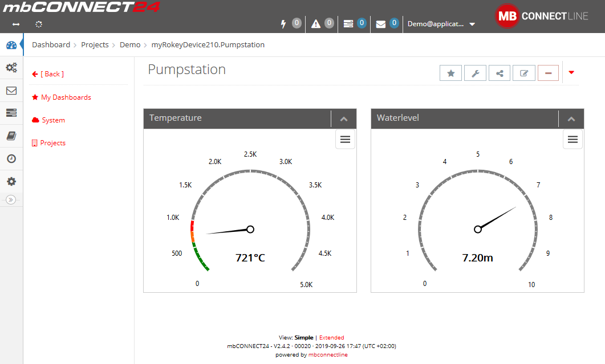Click the 2.5K label on Temperature gauge
The image size is (605, 364).
point(250,154)
